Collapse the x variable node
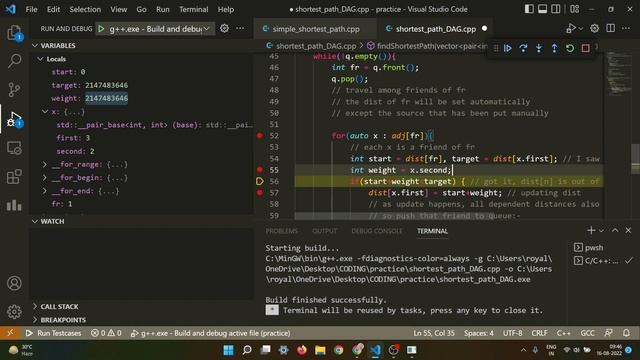The image size is (640, 360). 45,111
